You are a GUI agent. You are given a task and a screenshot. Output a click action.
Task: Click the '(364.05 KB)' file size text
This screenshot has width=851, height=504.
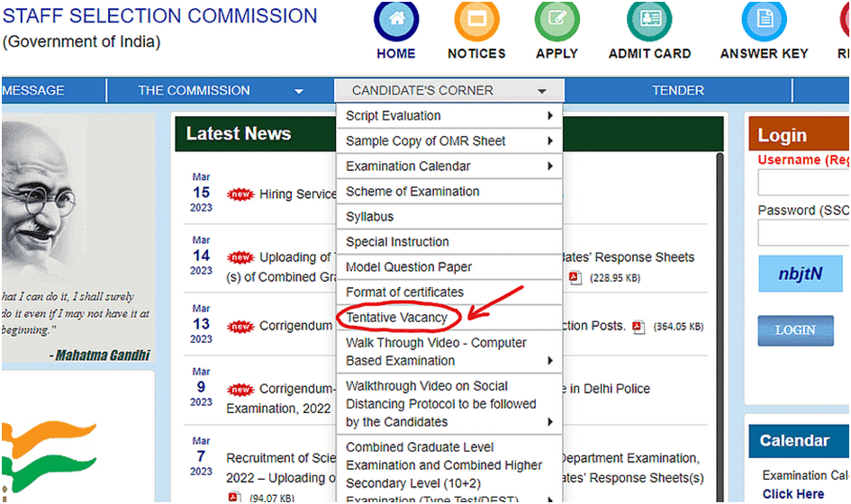[x=678, y=327]
